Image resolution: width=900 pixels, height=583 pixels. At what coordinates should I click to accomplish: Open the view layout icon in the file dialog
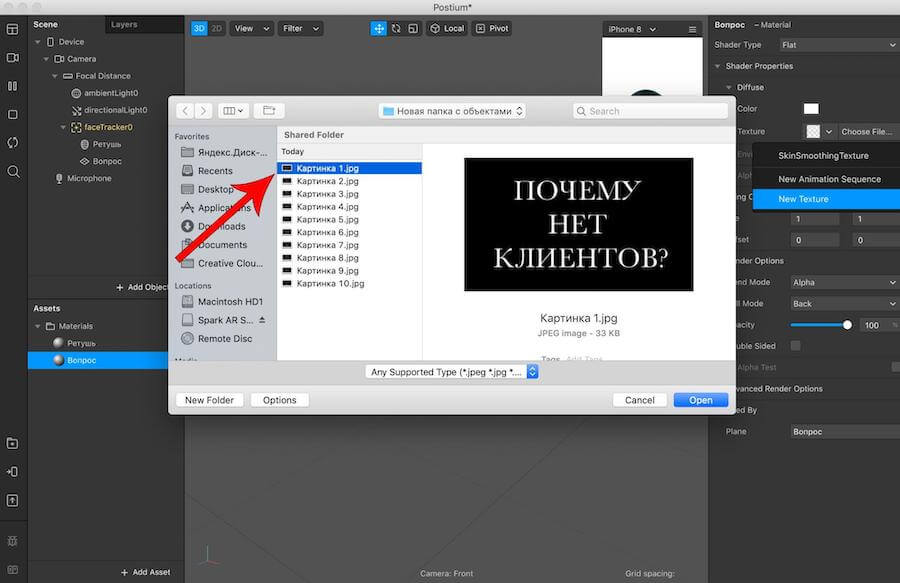point(232,110)
